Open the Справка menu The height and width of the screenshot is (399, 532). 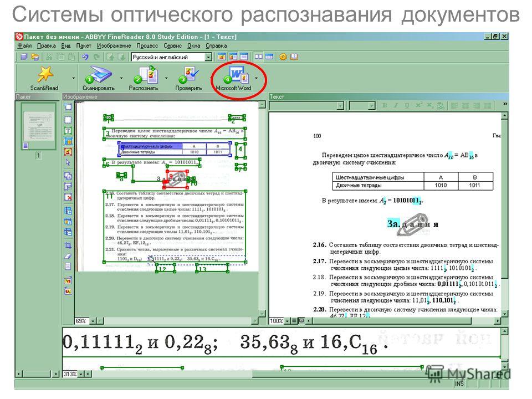216,46
